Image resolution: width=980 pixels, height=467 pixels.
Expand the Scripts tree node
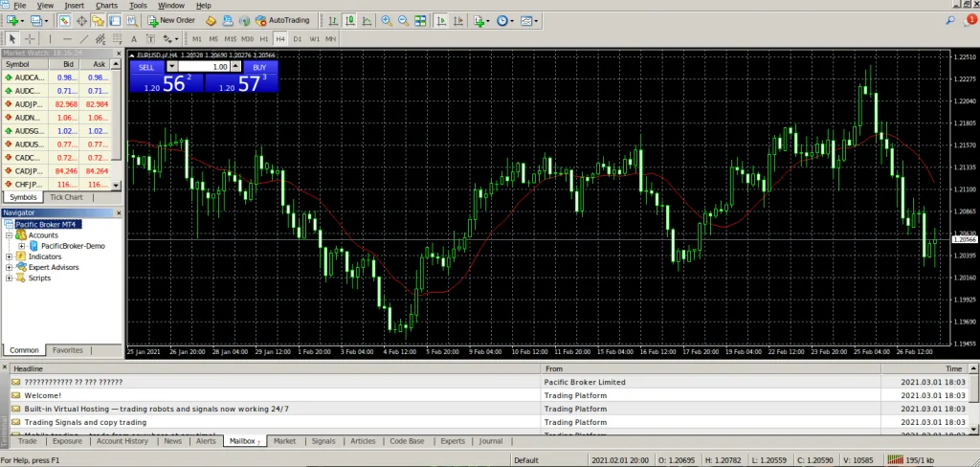pos(10,278)
